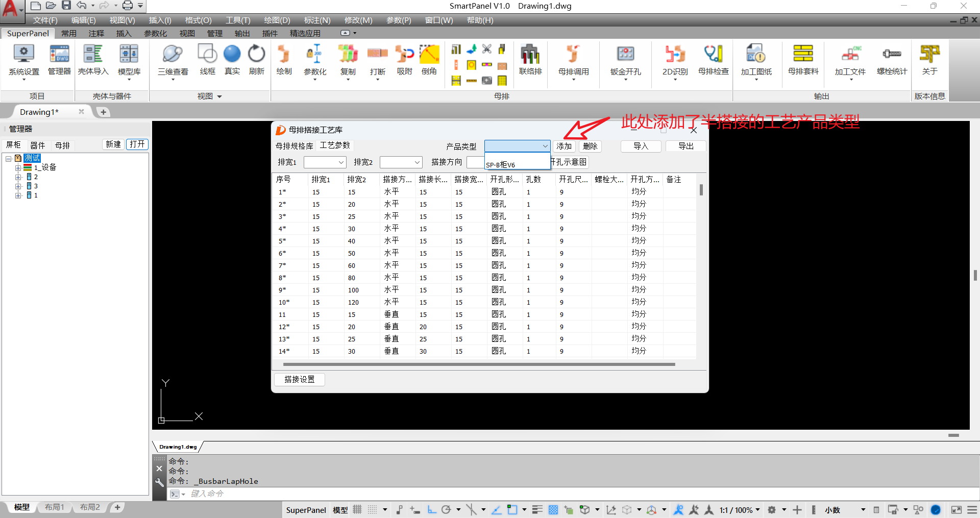Viewport: 980px width, 518px height.
Task: Click the 删除 delete button
Action: (590, 146)
